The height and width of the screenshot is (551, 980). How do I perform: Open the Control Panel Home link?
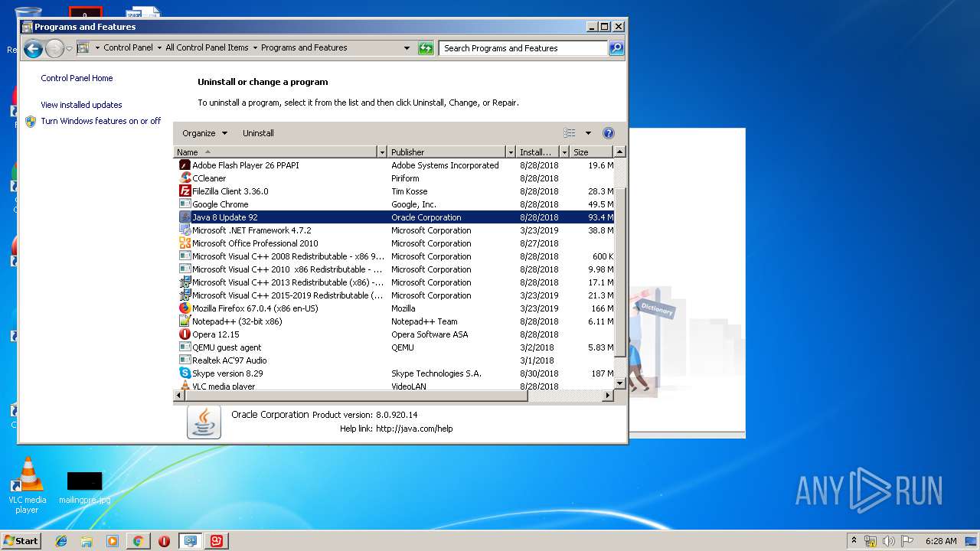77,78
